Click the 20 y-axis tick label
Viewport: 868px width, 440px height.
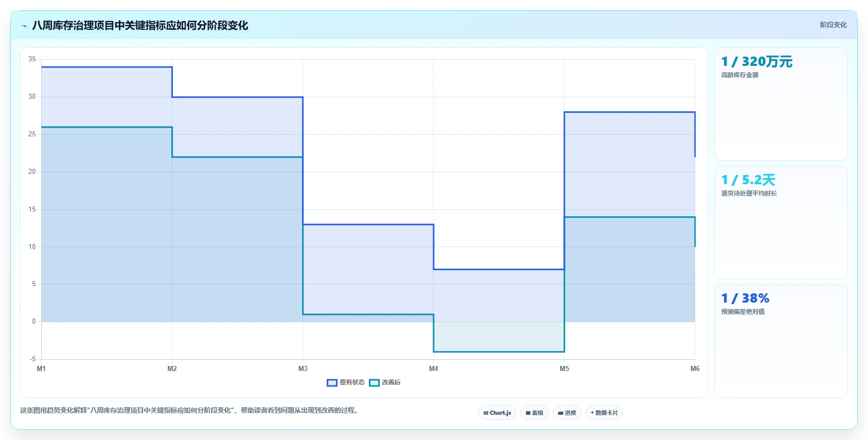point(32,172)
